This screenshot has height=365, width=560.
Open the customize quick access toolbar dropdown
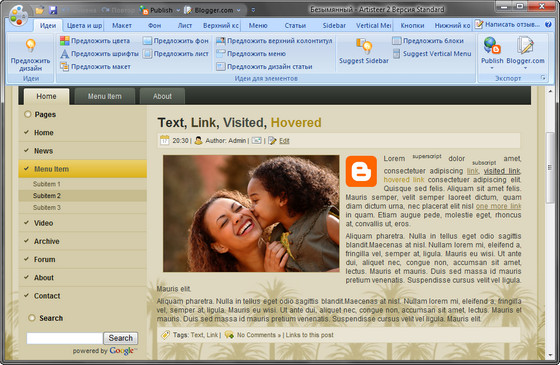253,10
